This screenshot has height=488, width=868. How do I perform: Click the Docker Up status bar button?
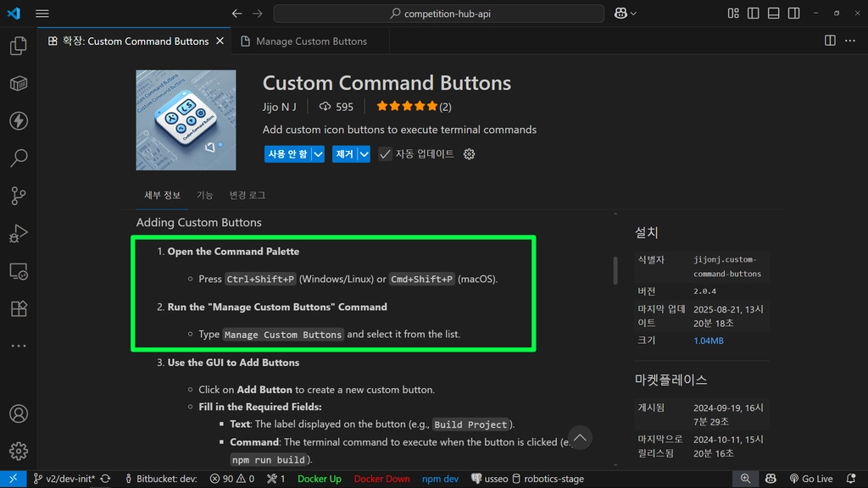coord(320,479)
